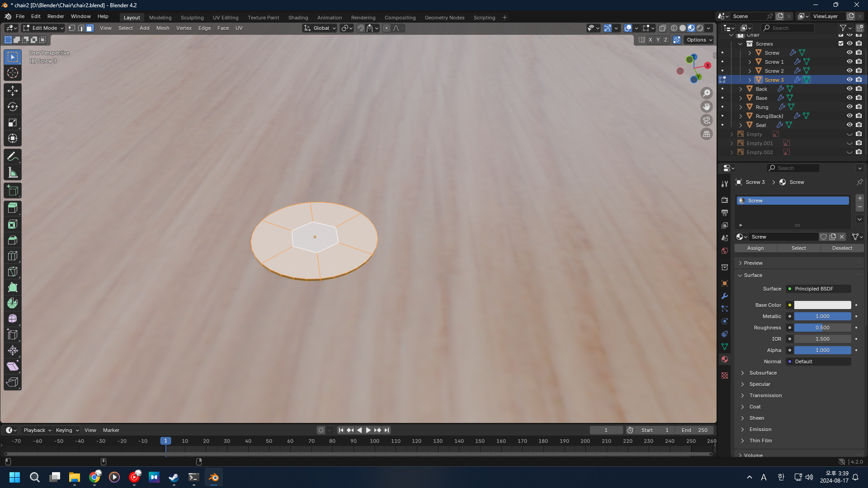Select the Add Cube tool
The width and height of the screenshot is (868, 488).
(x=13, y=190)
